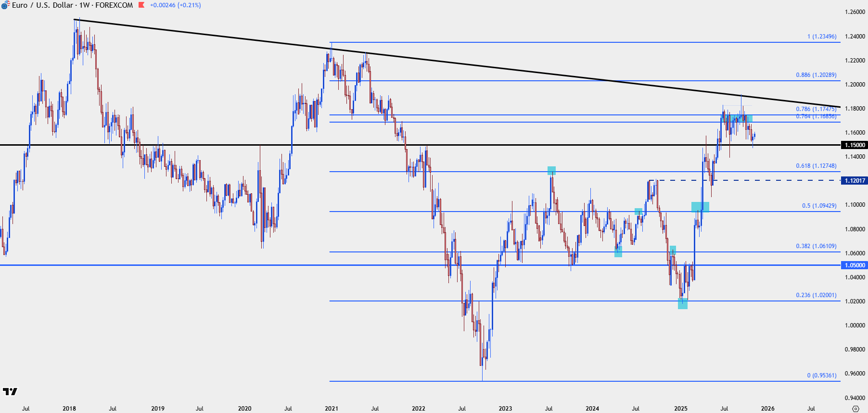Select the 0.5 (1.09429) Fibonacci level label
Screen dimensions: 868x413
pyautogui.click(x=819, y=206)
